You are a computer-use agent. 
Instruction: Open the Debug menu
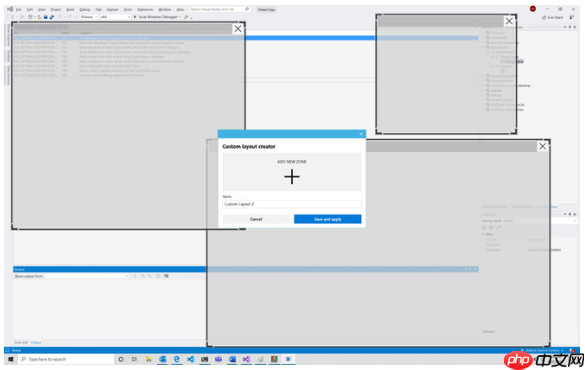[x=85, y=9]
